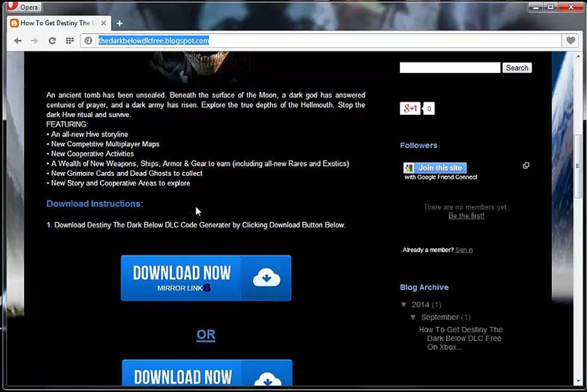Click the Blog Archive heading

click(424, 287)
